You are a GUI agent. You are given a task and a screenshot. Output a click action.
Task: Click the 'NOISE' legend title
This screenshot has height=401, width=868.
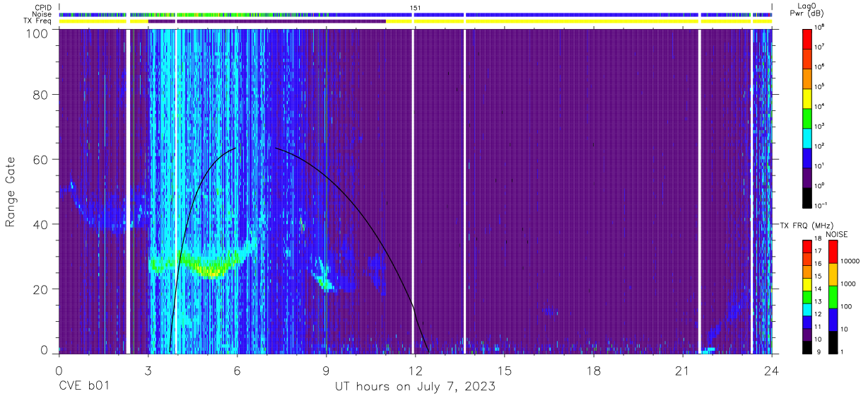(836, 234)
